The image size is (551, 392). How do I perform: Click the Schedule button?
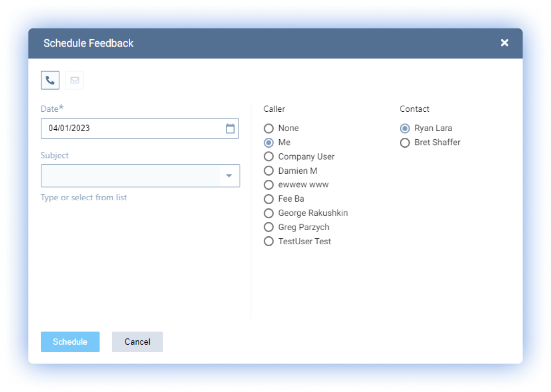70,342
